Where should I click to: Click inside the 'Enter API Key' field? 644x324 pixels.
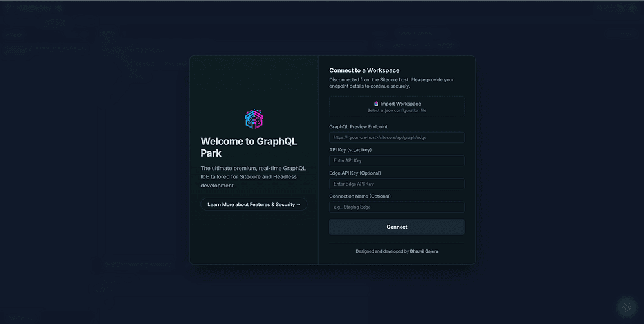pos(397,160)
